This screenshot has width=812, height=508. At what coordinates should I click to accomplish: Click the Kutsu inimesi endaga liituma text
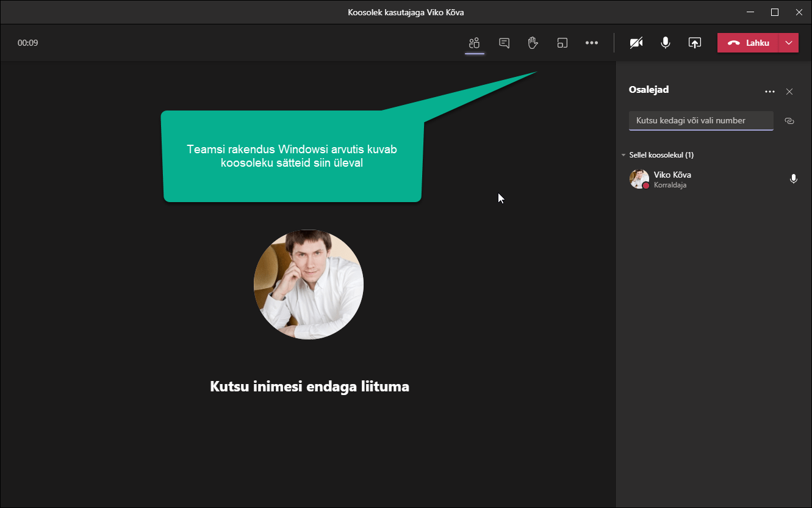pyautogui.click(x=309, y=386)
